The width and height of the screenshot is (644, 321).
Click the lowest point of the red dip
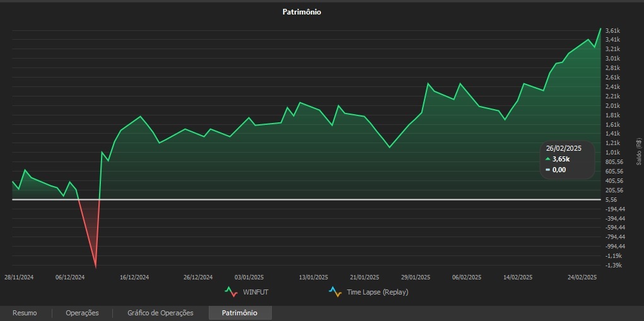[95, 266]
